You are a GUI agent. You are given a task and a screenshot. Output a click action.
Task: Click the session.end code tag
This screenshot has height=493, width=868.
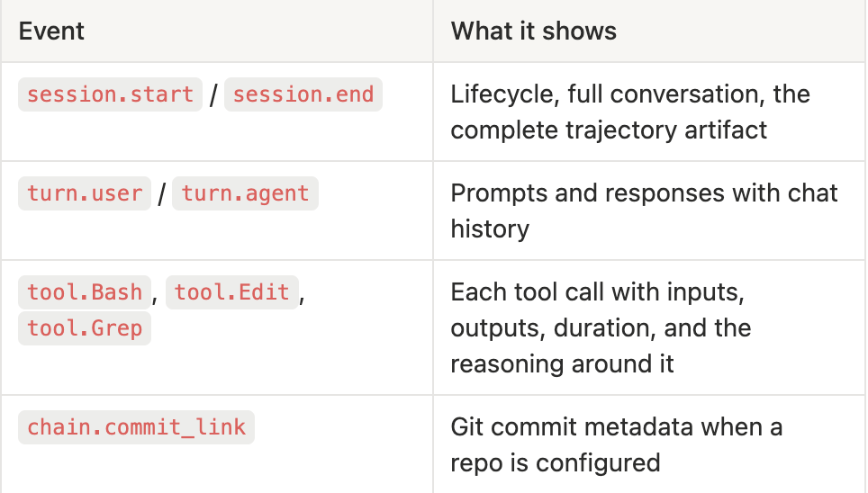pos(303,94)
